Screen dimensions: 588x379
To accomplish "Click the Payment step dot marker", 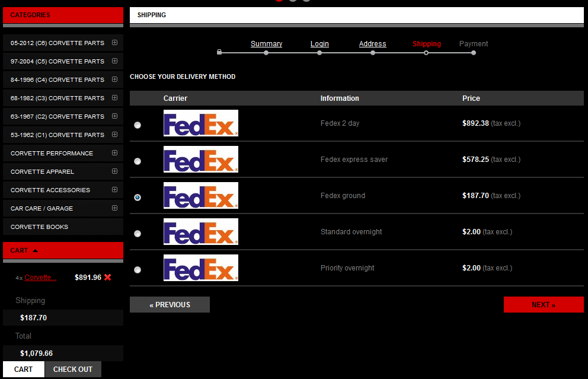I will (x=474, y=53).
